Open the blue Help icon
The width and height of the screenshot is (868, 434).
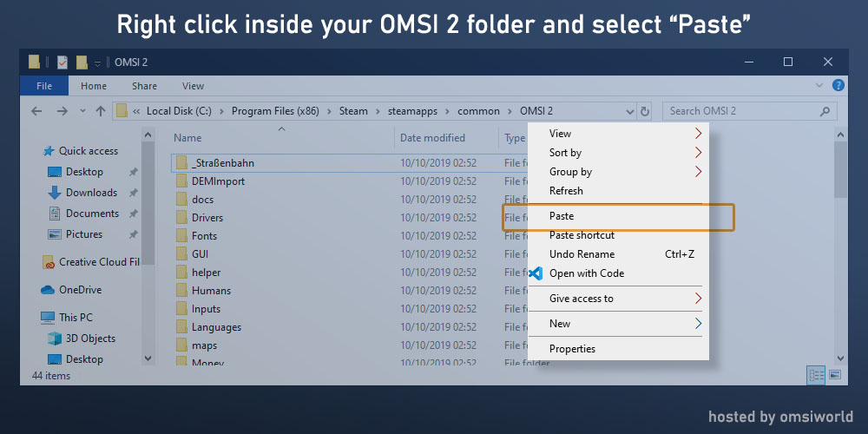[x=838, y=86]
